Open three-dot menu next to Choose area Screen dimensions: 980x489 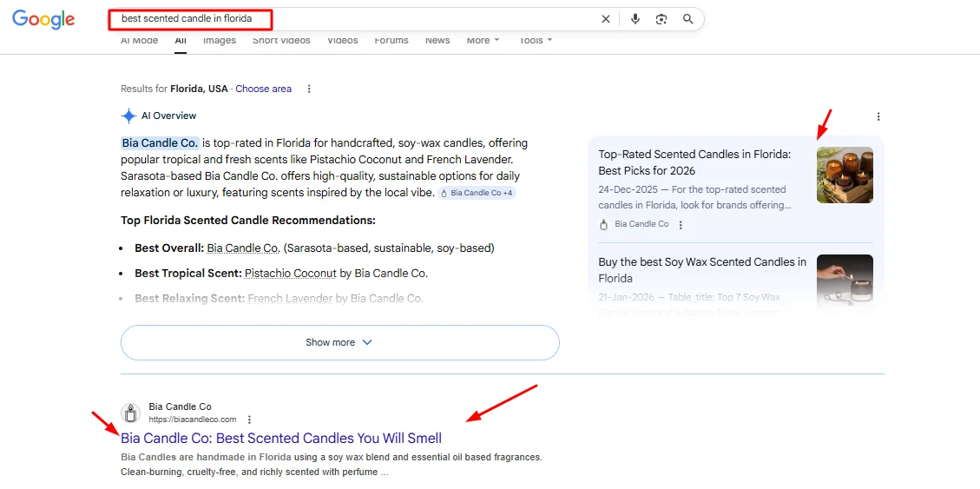click(309, 89)
